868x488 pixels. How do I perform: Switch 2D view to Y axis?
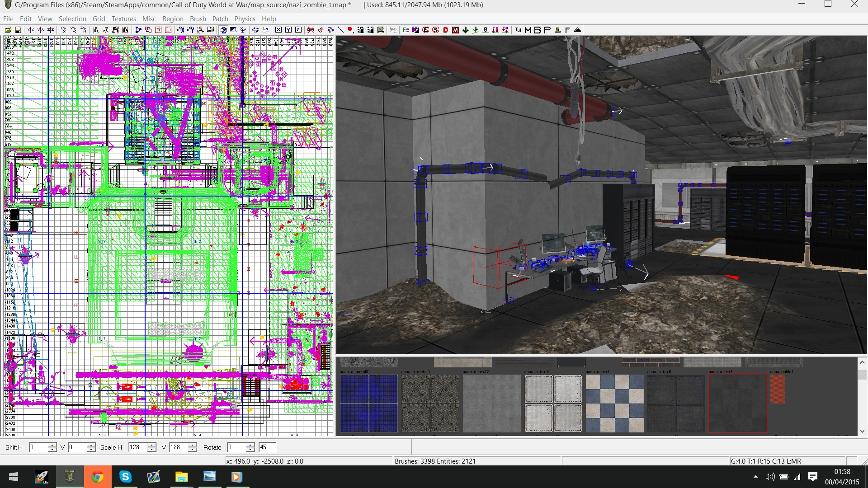[x=288, y=30]
